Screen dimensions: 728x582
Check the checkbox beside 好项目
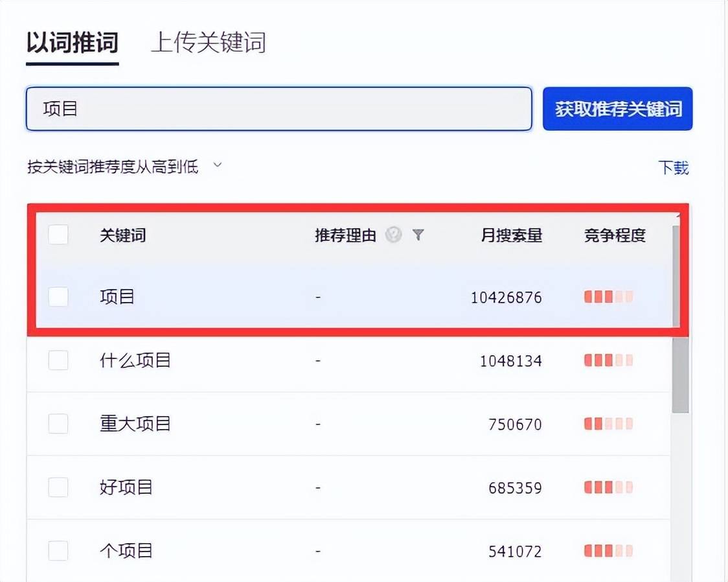tap(58, 487)
